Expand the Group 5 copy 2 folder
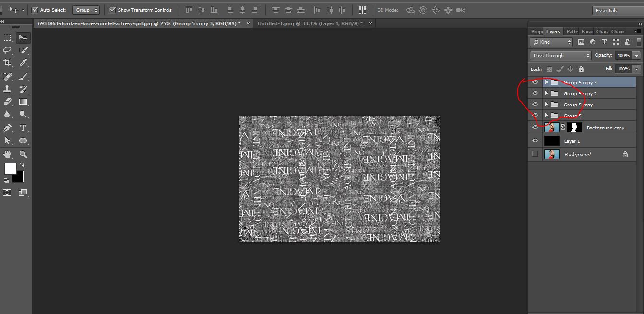The image size is (644, 314). (546, 93)
